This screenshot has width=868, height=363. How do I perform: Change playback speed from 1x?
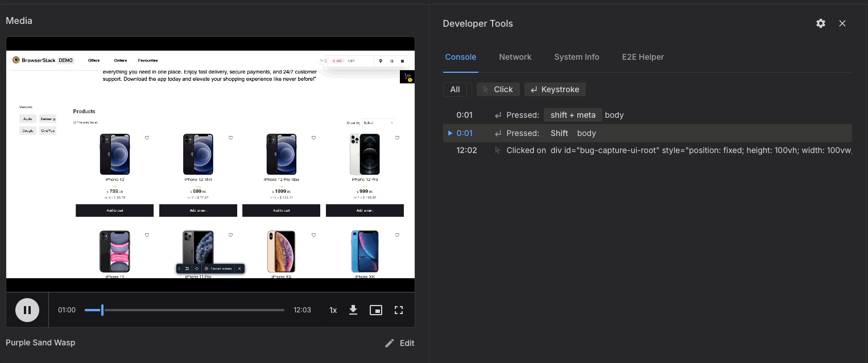[333, 310]
